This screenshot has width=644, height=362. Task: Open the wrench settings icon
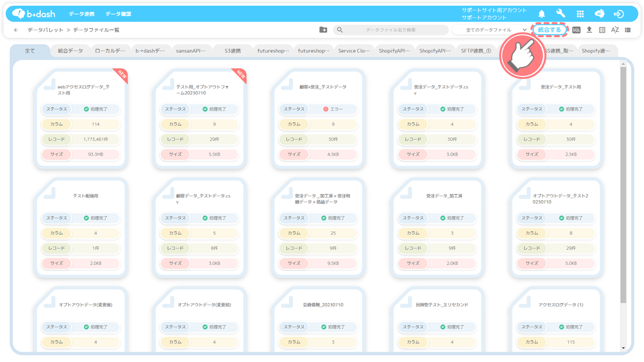point(561,14)
